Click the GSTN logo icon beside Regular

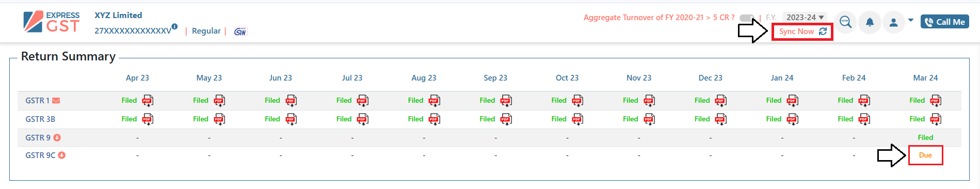(240, 31)
